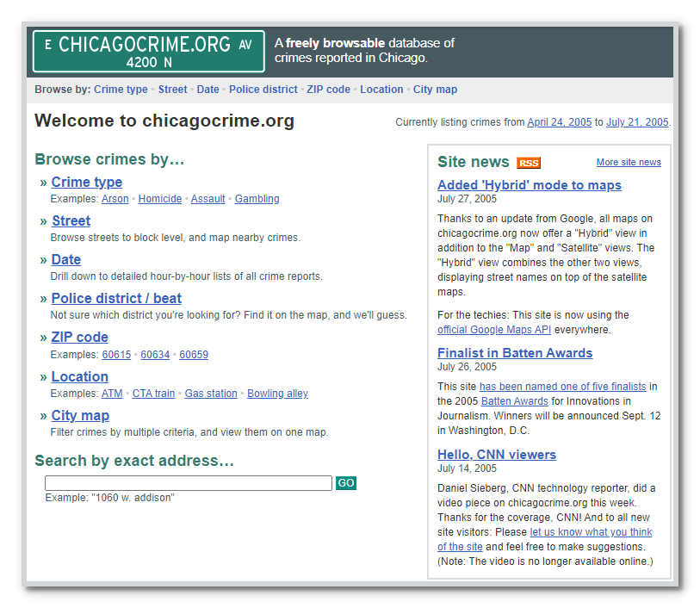
Task: Click the chicagocrime.org street sign logo
Action: 149,52
